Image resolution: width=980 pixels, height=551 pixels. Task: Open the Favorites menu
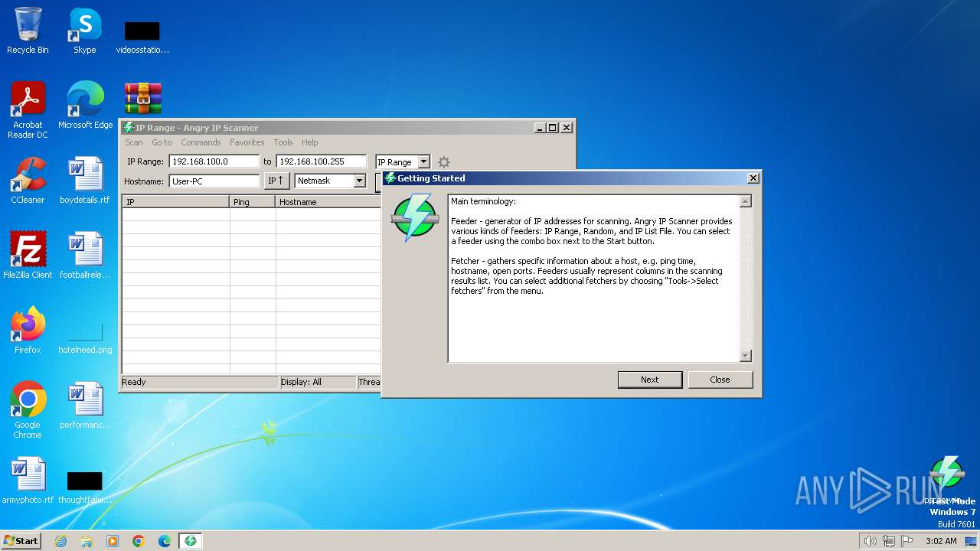tap(247, 142)
